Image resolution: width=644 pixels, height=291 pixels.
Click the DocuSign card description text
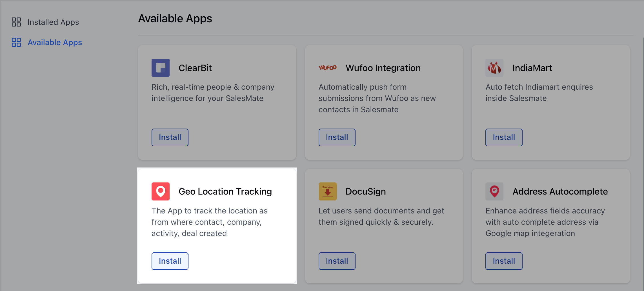(x=381, y=216)
